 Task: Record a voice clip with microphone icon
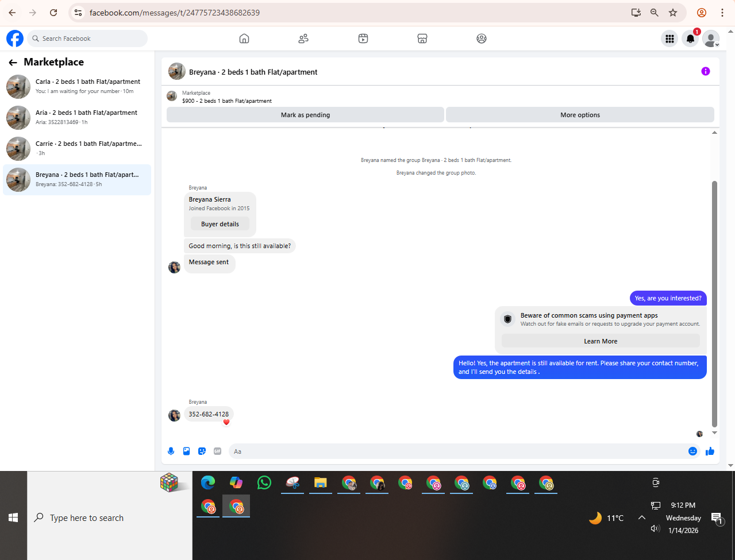pyautogui.click(x=171, y=451)
